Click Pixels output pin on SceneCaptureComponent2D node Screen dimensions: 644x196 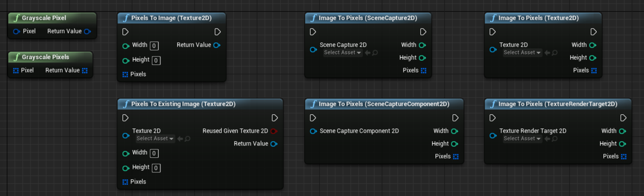(456, 156)
